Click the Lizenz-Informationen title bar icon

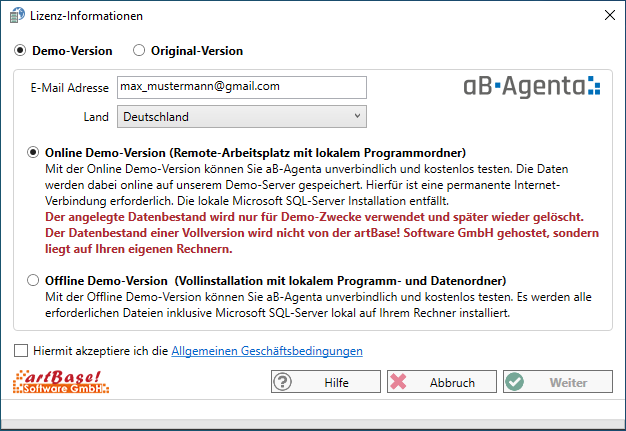(x=17, y=16)
